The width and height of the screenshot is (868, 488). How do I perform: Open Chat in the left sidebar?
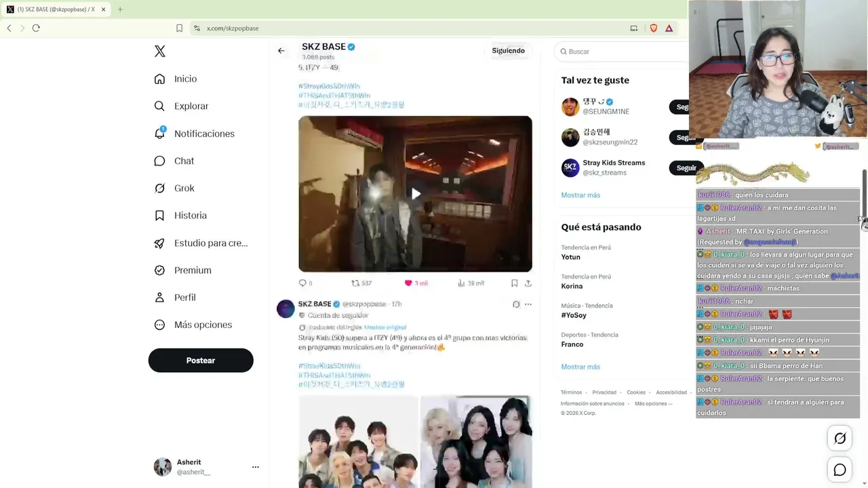click(x=174, y=161)
